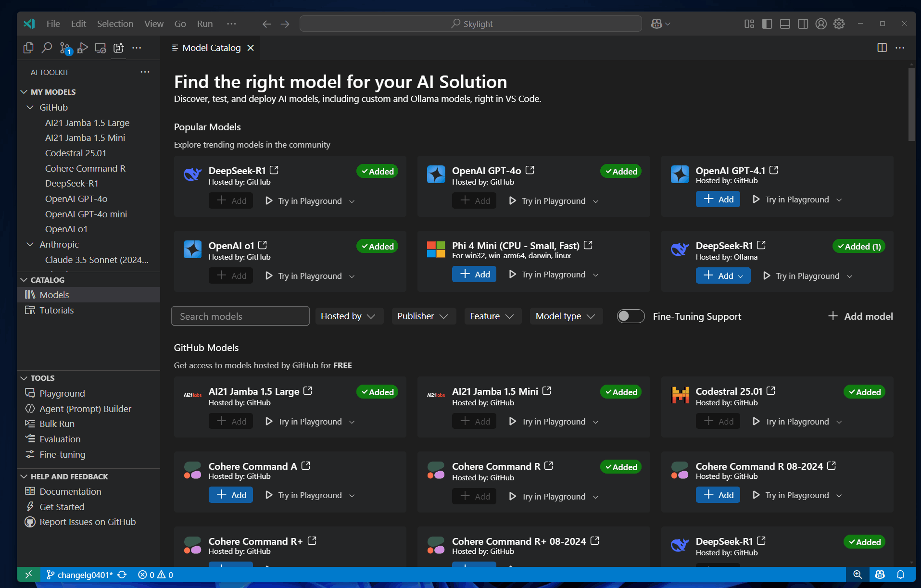Collapse the MY MODELS section
The image size is (921, 588).
(x=24, y=92)
